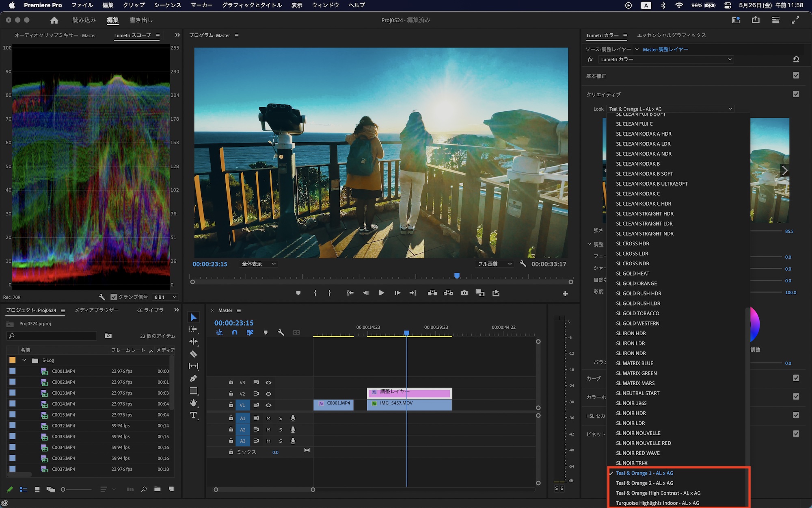The image size is (812, 508).
Task: Open the 8 Bit dropdown in scopes
Action: coord(166,297)
